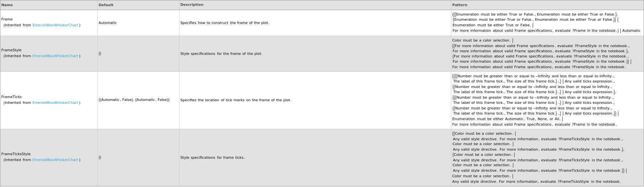644x187 pixels.
Task: Select the FrameTicksStyle option name
Action: pyautogui.click(x=16, y=154)
